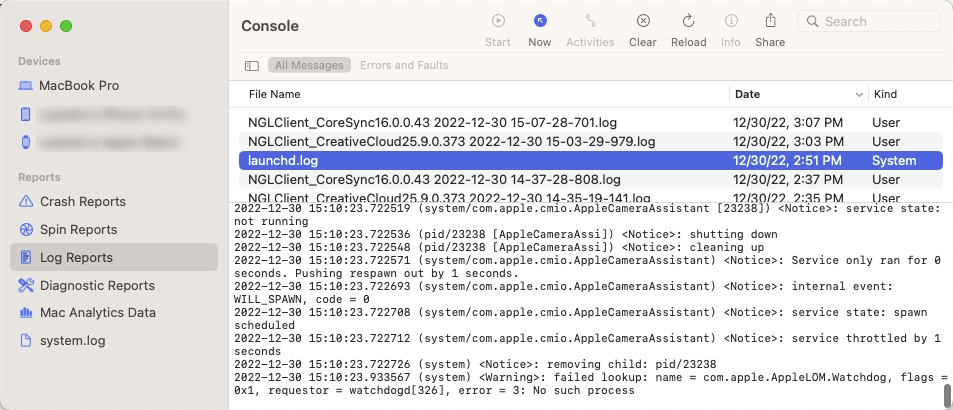
Task: Click the Kind column header
Action: 884,94
